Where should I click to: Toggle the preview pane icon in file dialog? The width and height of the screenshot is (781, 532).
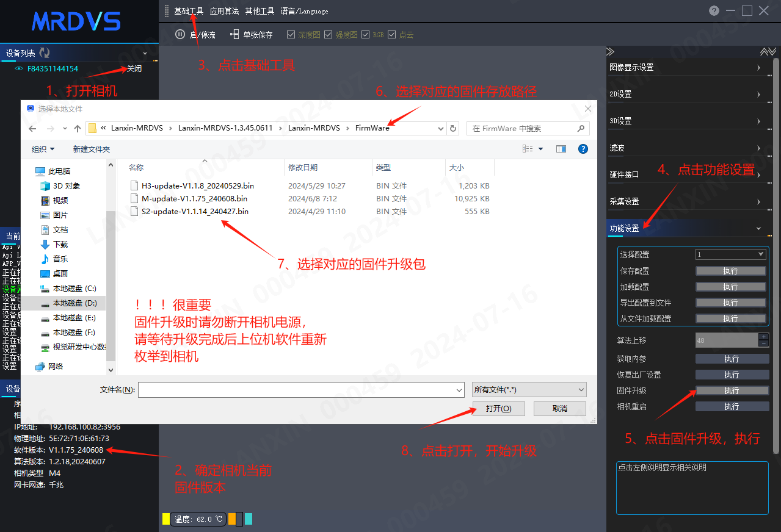pos(561,149)
